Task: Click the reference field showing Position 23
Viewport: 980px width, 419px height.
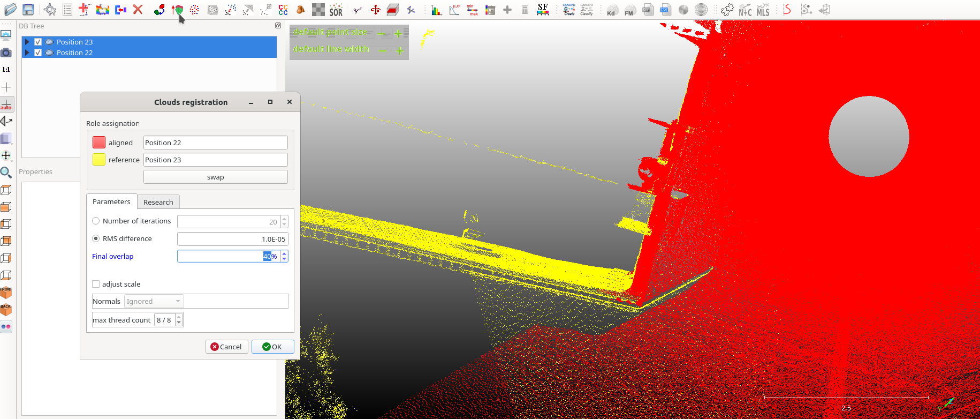Action: (x=216, y=160)
